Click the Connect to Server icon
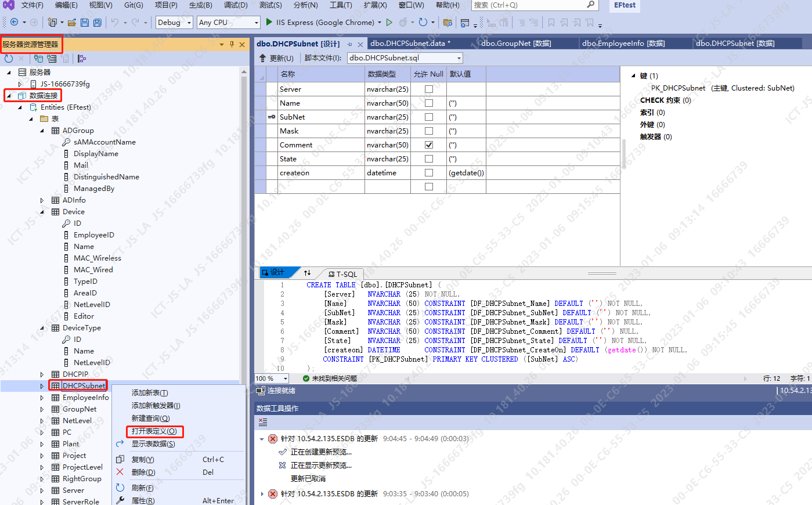This screenshot has width=812, height=505. (52, 59)
